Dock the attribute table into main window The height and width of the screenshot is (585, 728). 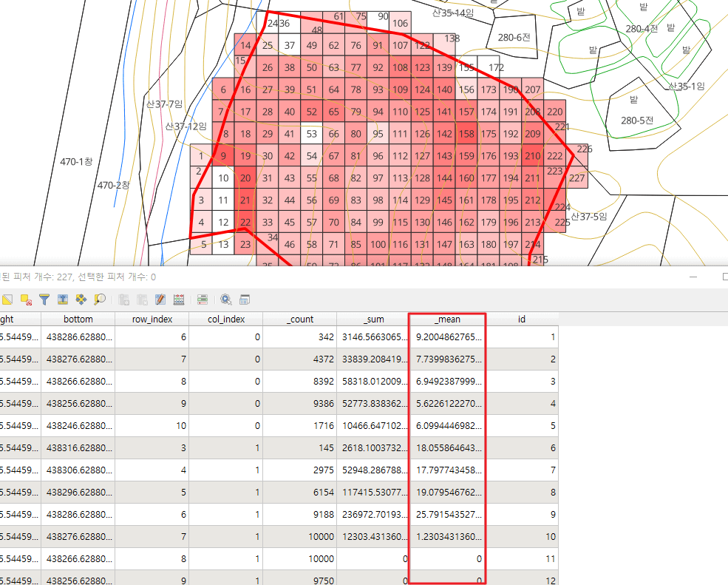point(244,299)
